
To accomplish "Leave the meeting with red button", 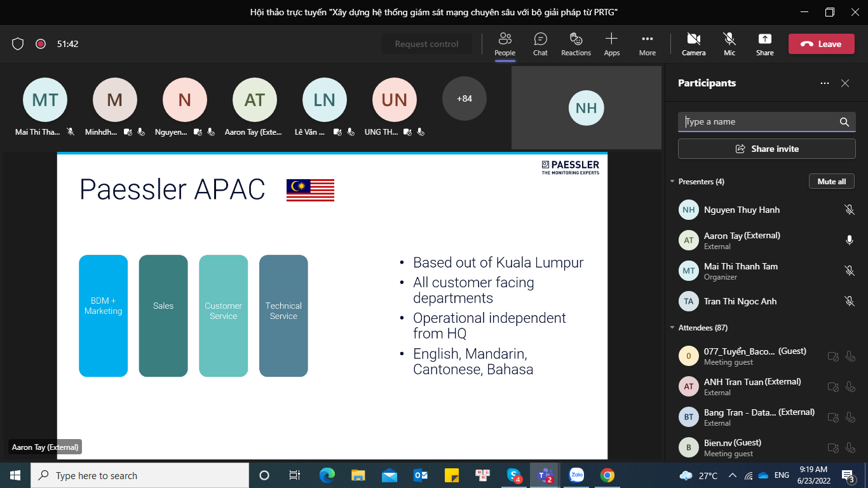I will point(822,44).
